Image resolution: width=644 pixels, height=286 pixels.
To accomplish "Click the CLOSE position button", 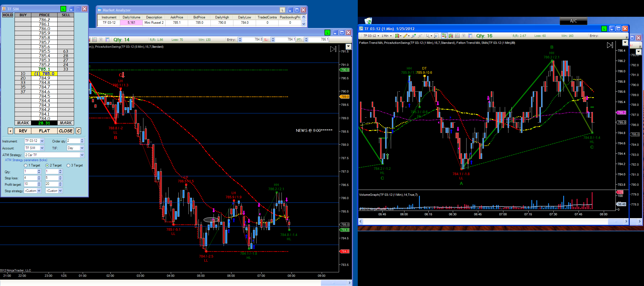I will [66, 131].
